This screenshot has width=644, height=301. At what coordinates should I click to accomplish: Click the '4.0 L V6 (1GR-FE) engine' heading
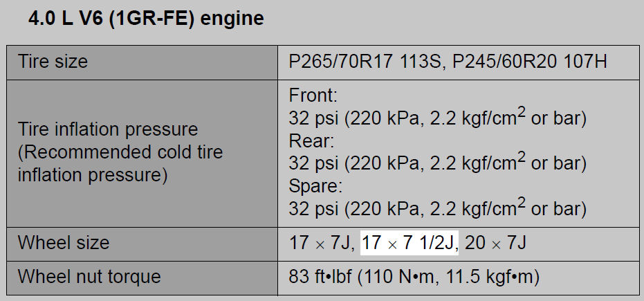coord(146,19)
